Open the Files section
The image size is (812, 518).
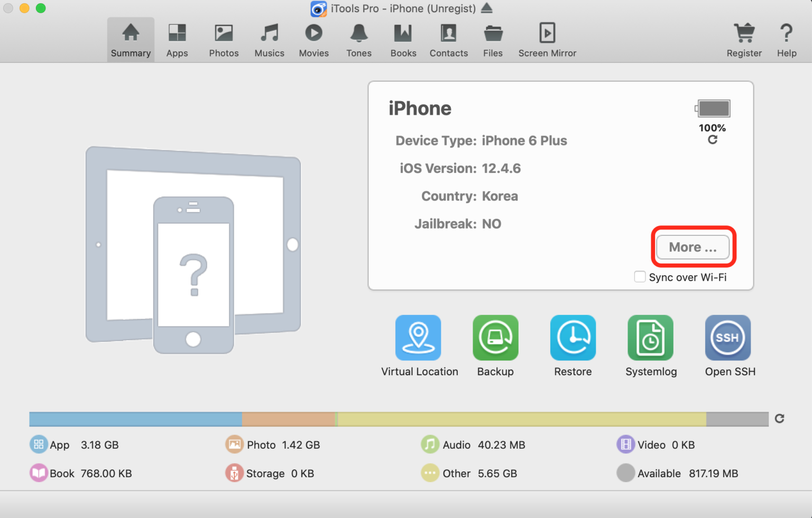pyautogui.click(x=493, y=39)
